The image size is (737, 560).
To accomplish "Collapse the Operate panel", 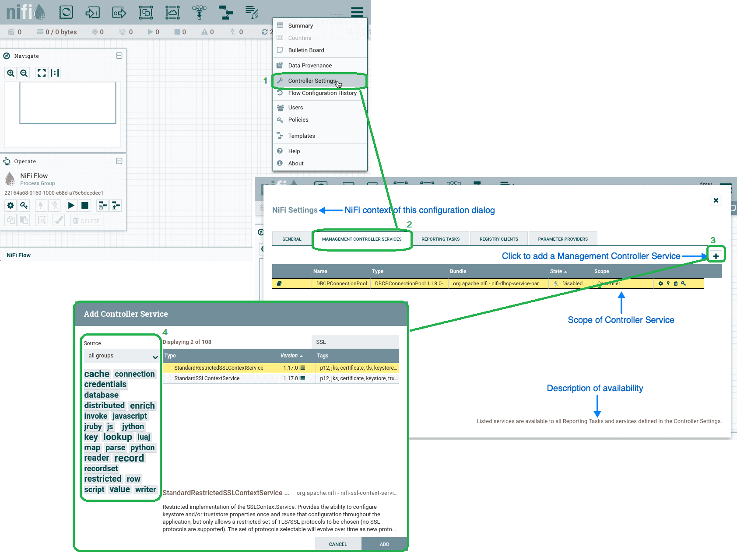I will tap(119, 161).
